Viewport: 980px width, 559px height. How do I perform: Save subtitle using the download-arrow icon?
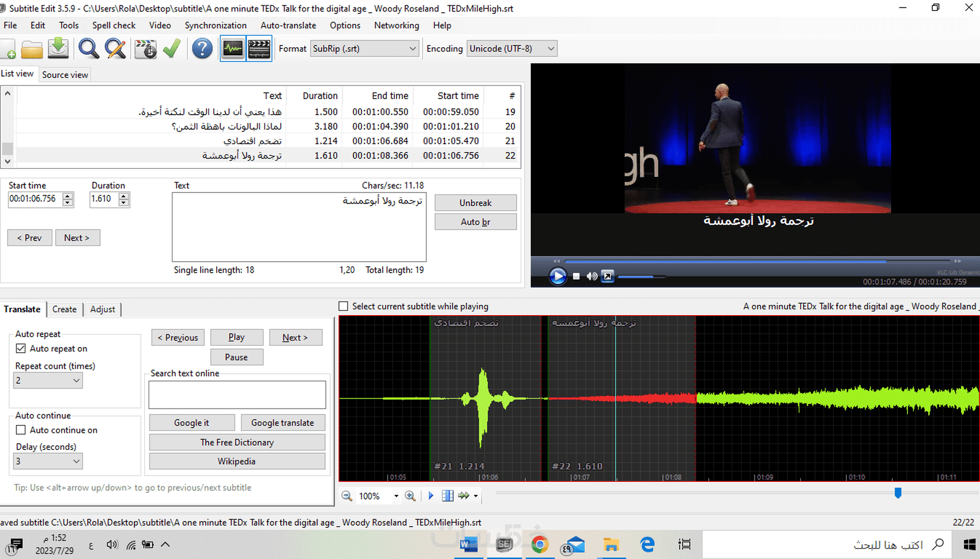pyautogui.click(x=58, y=49)
